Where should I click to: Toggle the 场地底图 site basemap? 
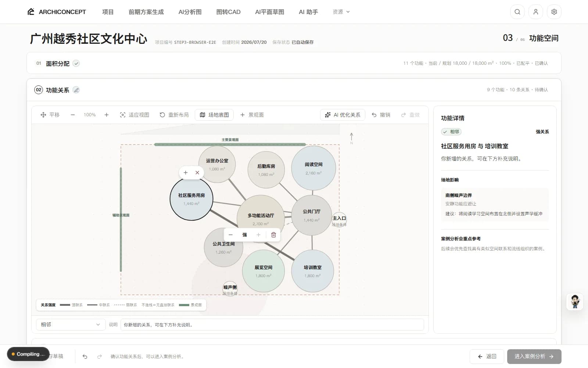214,115
